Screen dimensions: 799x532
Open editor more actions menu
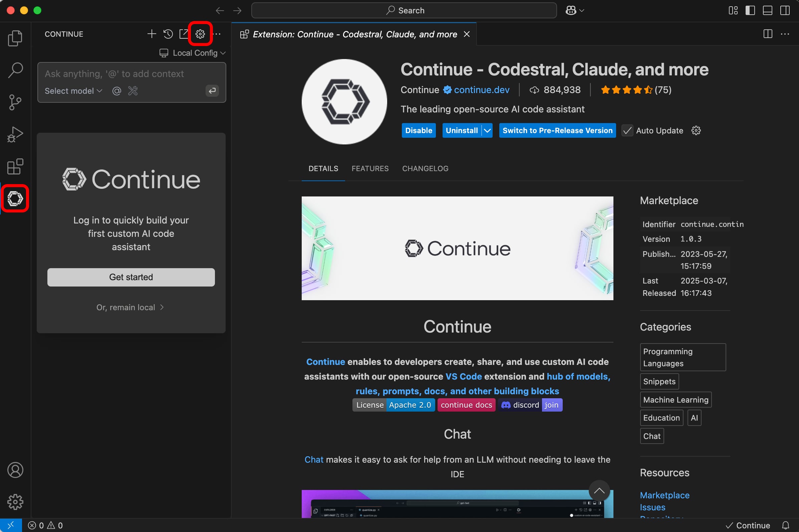pyautogui.click(x=785, y=34)
